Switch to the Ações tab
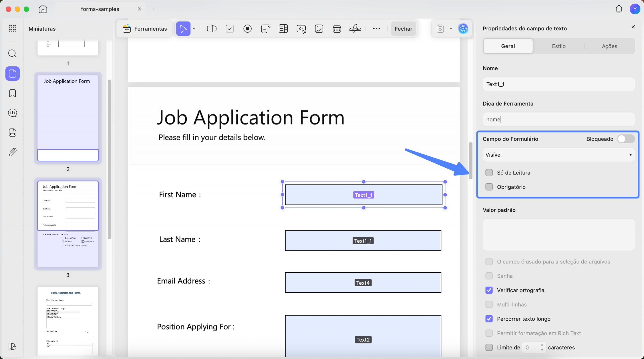 coord(609,46)
